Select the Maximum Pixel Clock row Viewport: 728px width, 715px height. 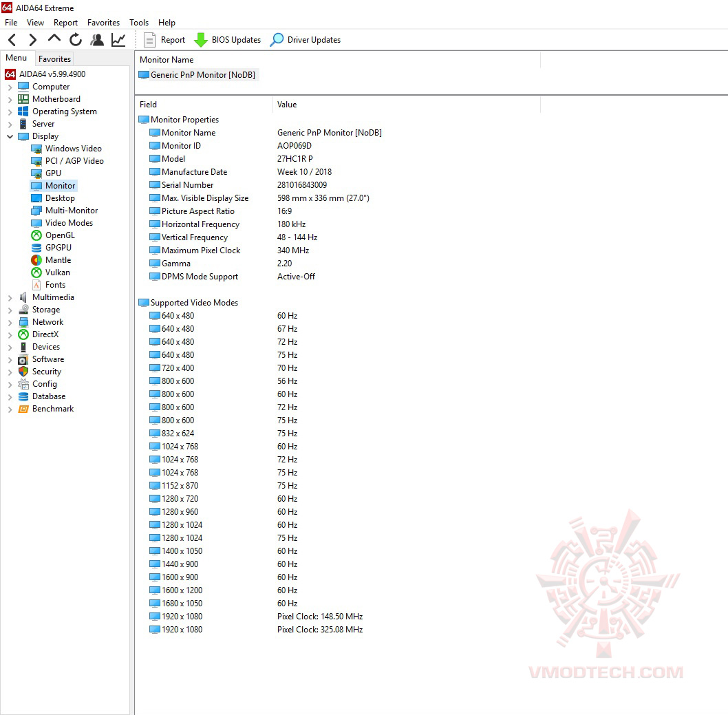[x=339, y=250]
